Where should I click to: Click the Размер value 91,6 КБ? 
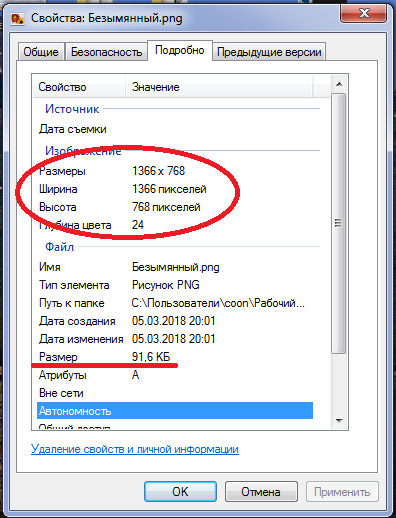pyautogui.click(x=151, y=357)
